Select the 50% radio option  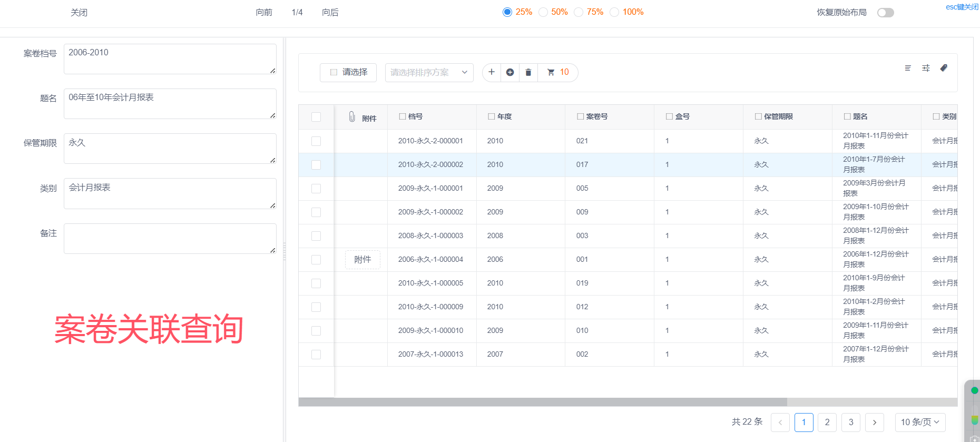coord(543,12)
